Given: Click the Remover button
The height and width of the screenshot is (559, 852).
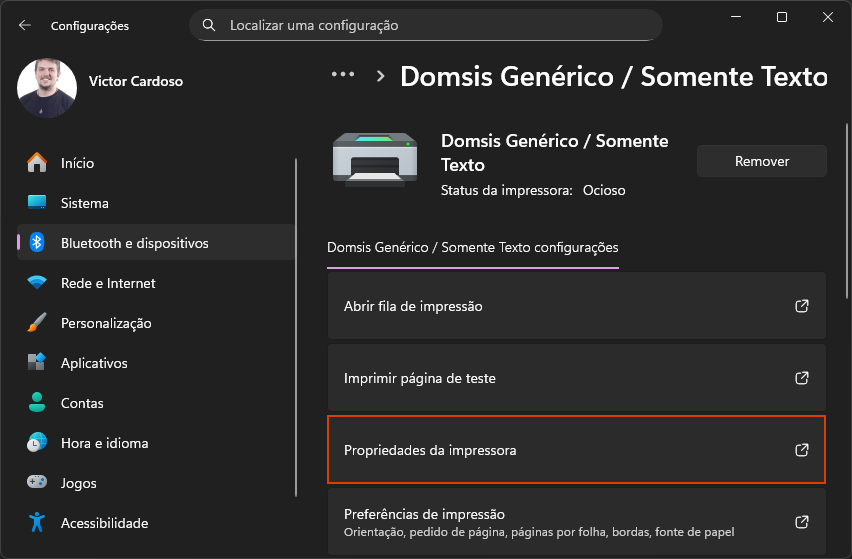Looking at the screenshot, I should click(761, 161).
